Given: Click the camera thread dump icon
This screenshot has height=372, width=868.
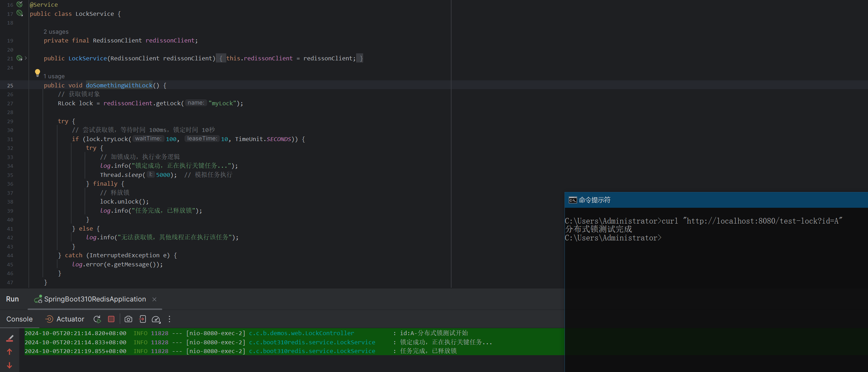Looking at the screenshot, I should point(128,319).
